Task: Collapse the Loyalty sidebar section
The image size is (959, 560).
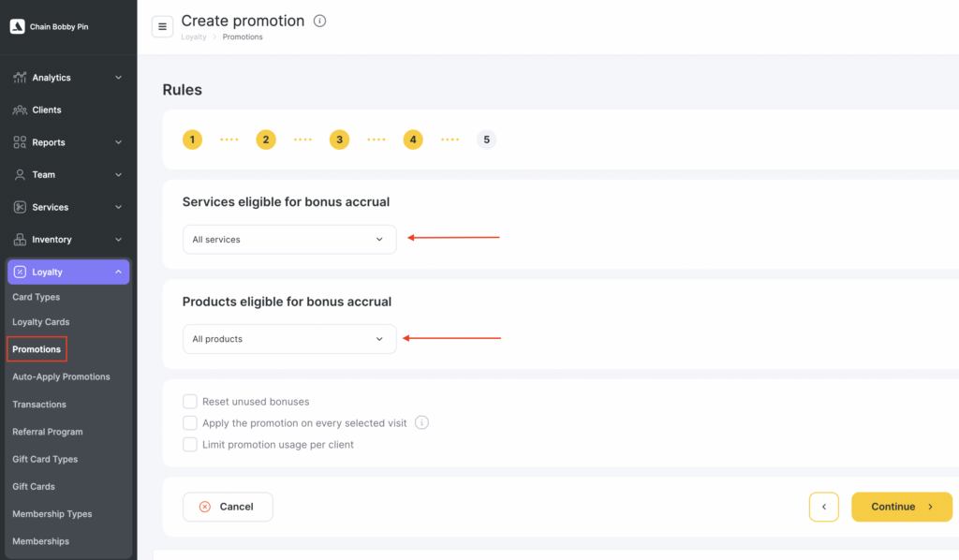Action: coord(118,273)
